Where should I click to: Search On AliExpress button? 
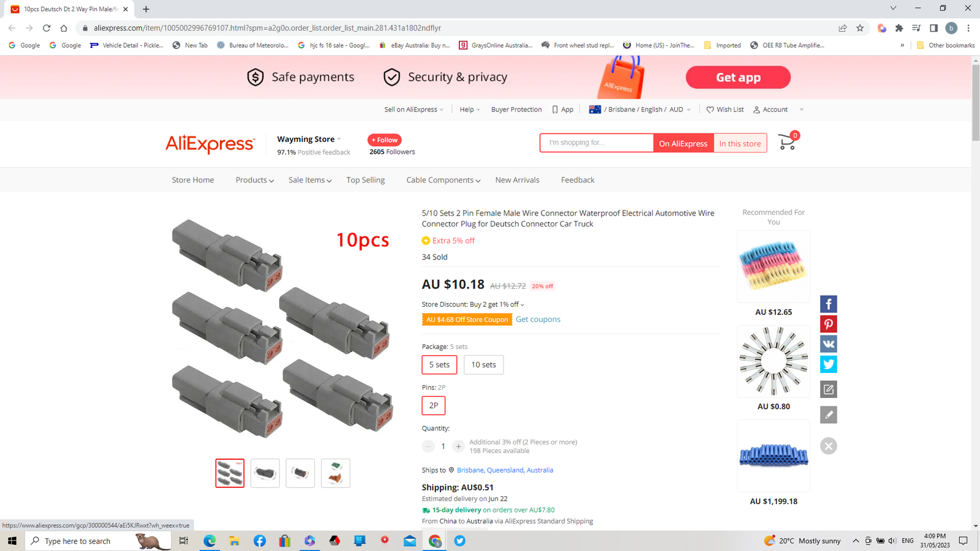684,143
